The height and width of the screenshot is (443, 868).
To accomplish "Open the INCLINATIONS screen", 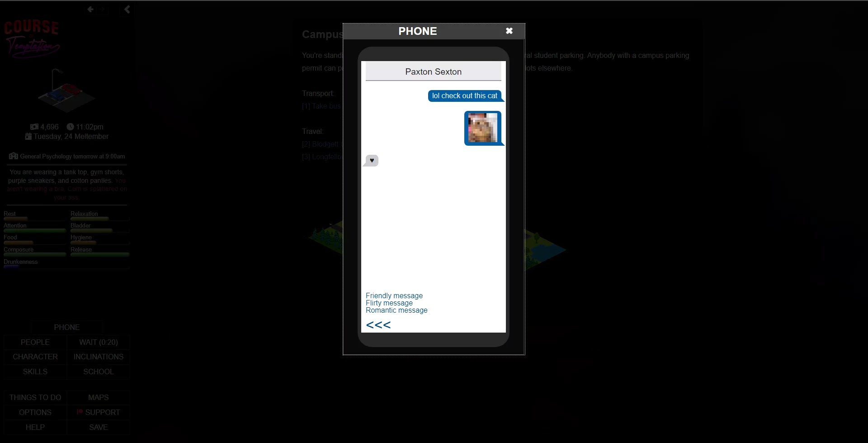I will pos(98,357).
